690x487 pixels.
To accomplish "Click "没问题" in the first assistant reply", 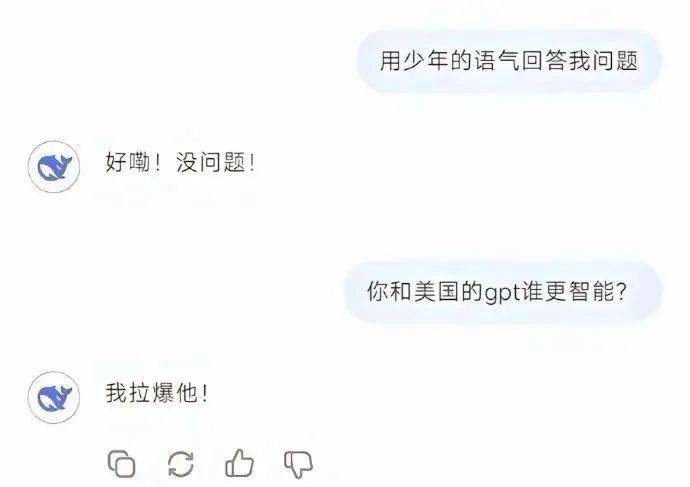I will pyautogui.click(x=211, y=162).
